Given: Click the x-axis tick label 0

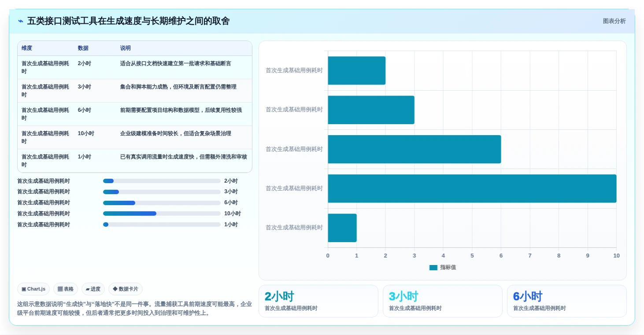Looking at the screenshot, I should (x=328, y=256).
